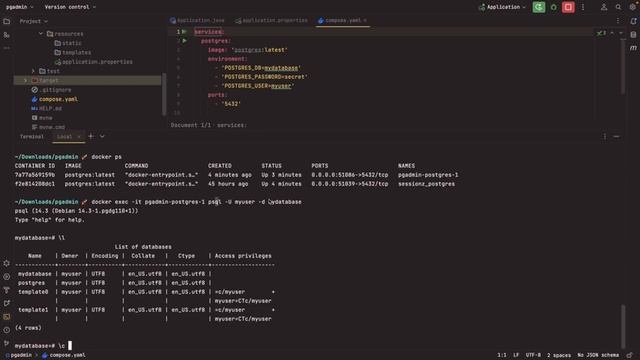Open the Project tool window folder icon

(7, 21)
